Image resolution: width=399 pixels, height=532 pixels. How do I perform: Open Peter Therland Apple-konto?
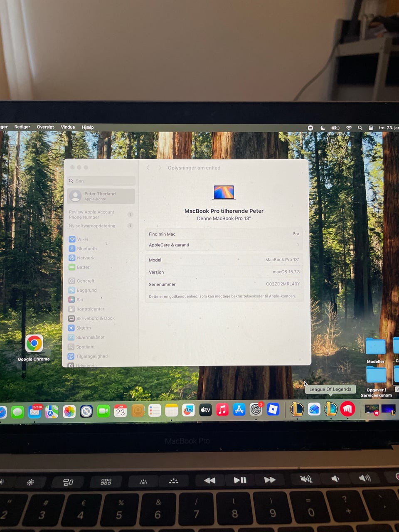point(101,196)
